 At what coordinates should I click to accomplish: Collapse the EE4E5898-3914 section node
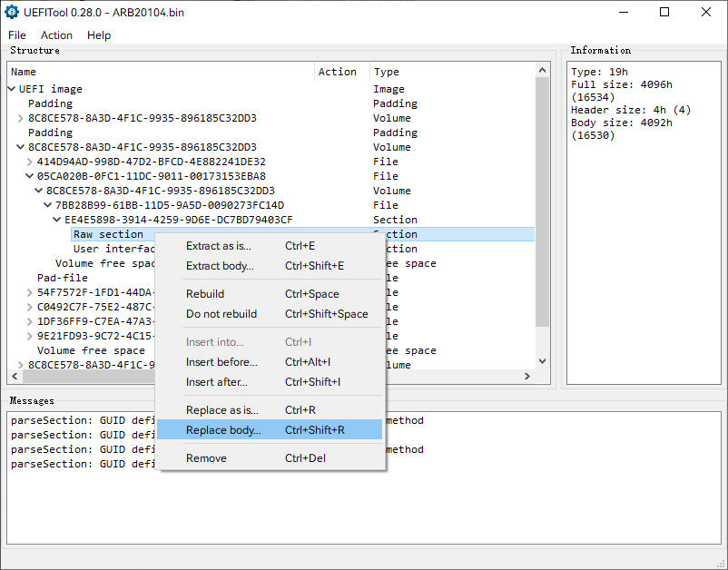[x=57, y=220]
